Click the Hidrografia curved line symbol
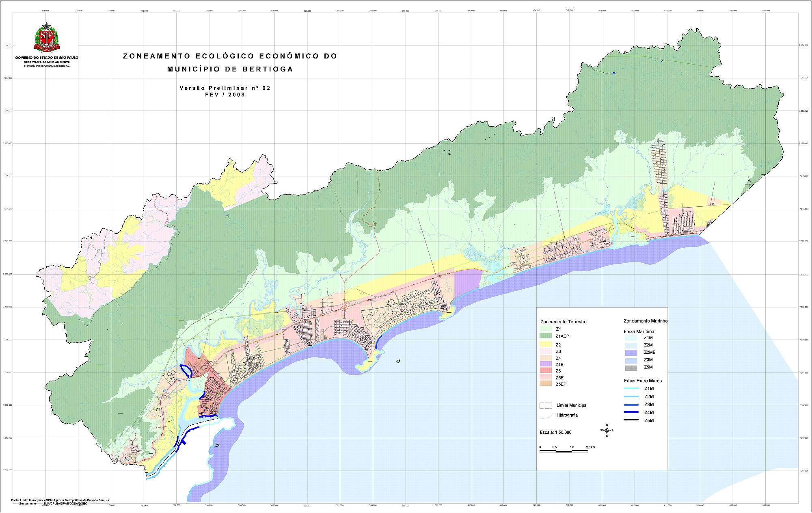 (546, 416)
